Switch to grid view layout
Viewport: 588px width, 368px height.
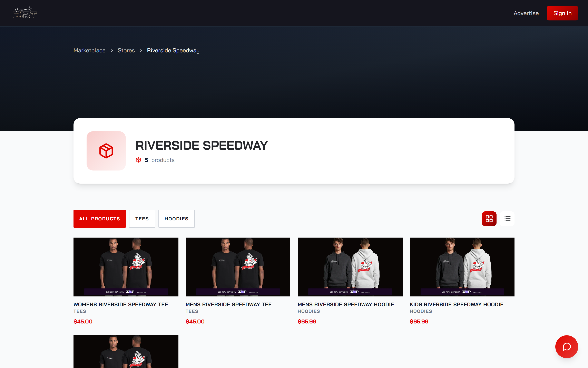(489, 219)
